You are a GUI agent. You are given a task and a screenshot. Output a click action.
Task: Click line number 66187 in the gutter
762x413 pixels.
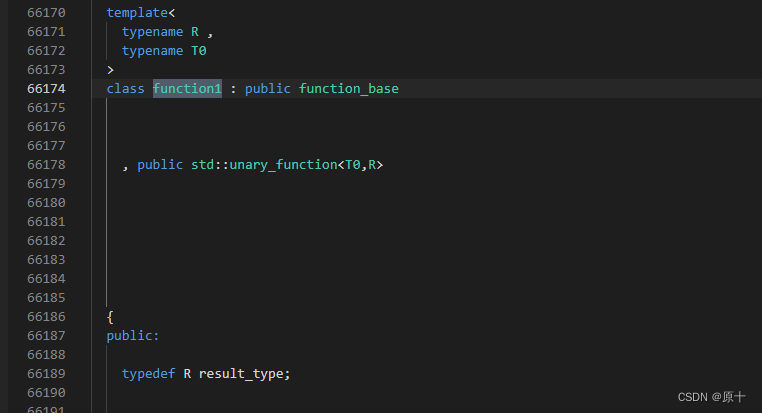[x=46, y=336]
